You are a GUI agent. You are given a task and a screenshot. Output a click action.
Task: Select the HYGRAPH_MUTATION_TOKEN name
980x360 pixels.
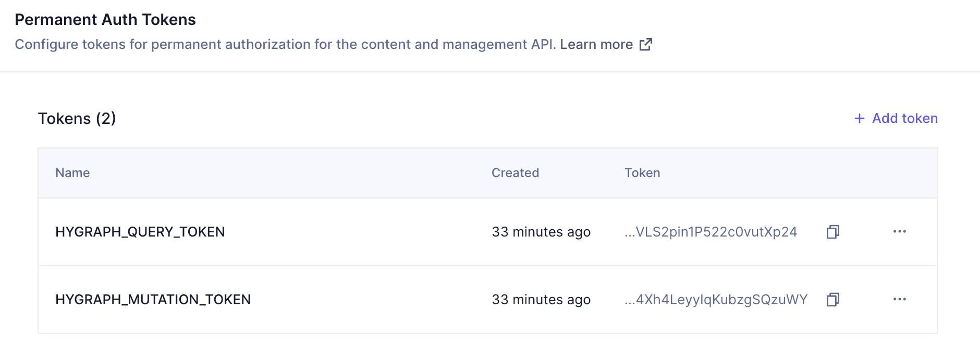coord(153,300)
